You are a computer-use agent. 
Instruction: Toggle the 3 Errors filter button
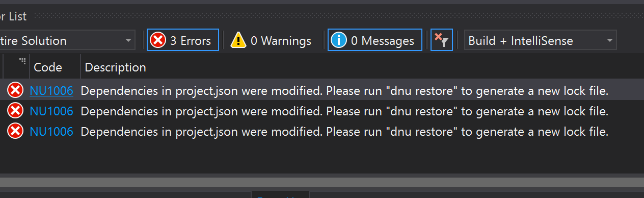click(183, 40)
